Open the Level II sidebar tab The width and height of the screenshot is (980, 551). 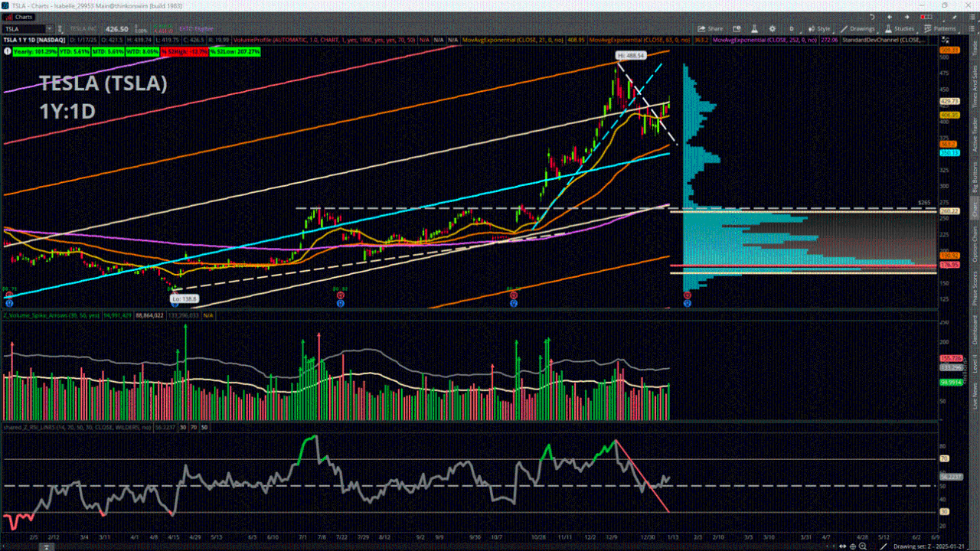(975, 360)
